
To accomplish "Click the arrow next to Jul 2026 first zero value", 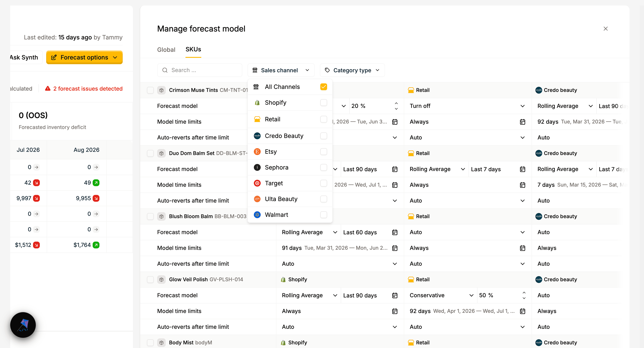I will tap(36, 167).
